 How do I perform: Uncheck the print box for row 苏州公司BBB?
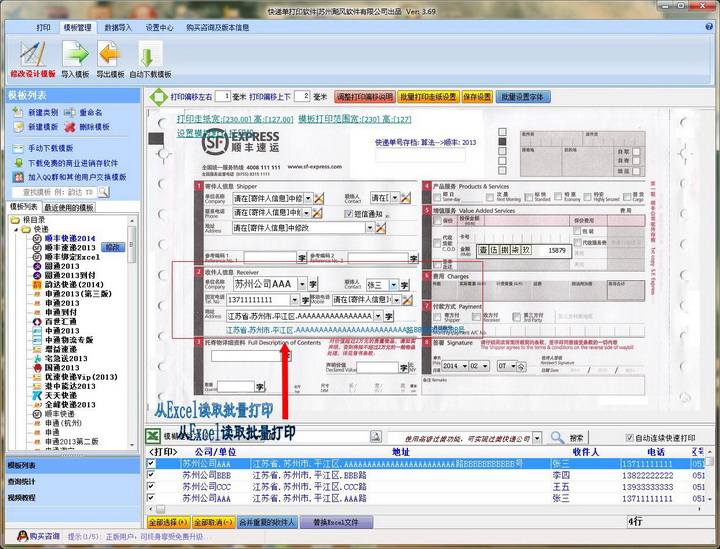click(x=151, y=475)
